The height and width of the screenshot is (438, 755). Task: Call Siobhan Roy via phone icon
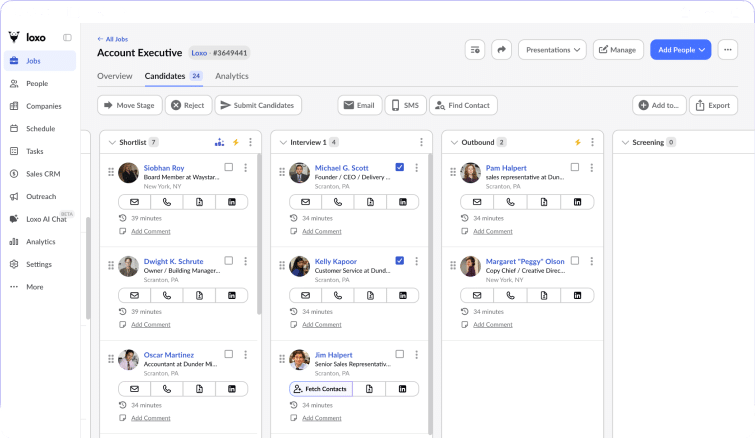tap(167, 202)
